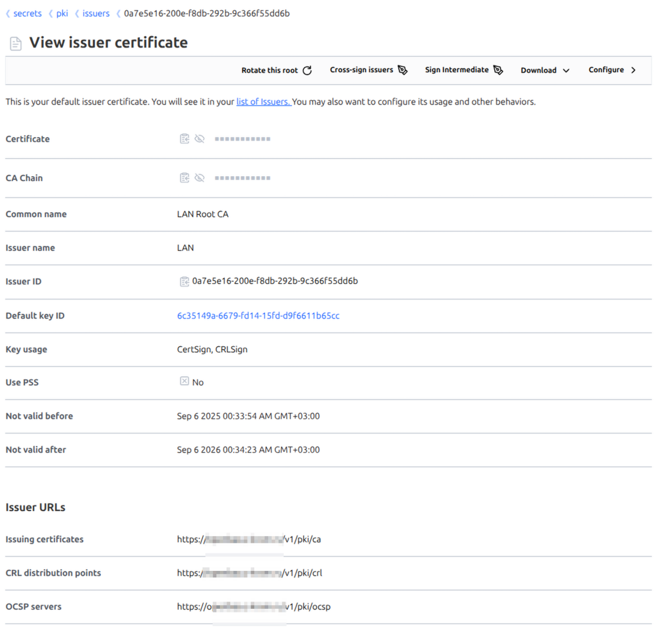Copy the Issuer ID to clipboard
This screenshot has height=628, width=672.
tap(185, 281)
